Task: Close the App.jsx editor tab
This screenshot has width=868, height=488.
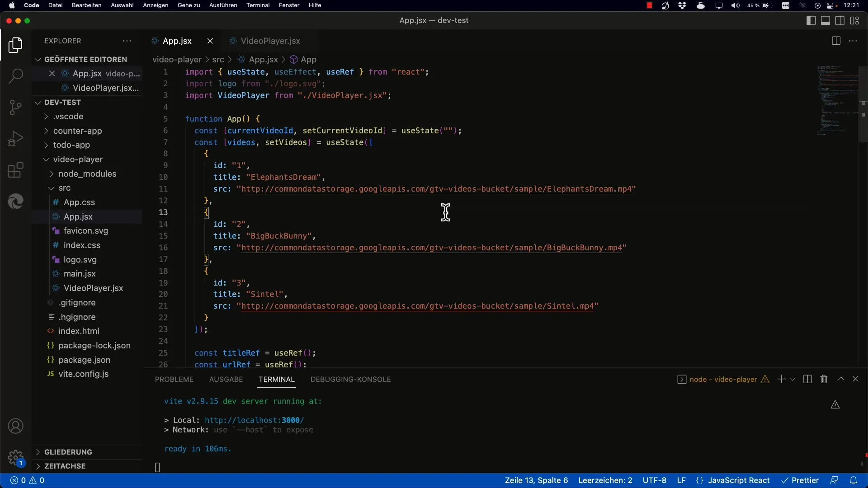Action: coord(210,41)
